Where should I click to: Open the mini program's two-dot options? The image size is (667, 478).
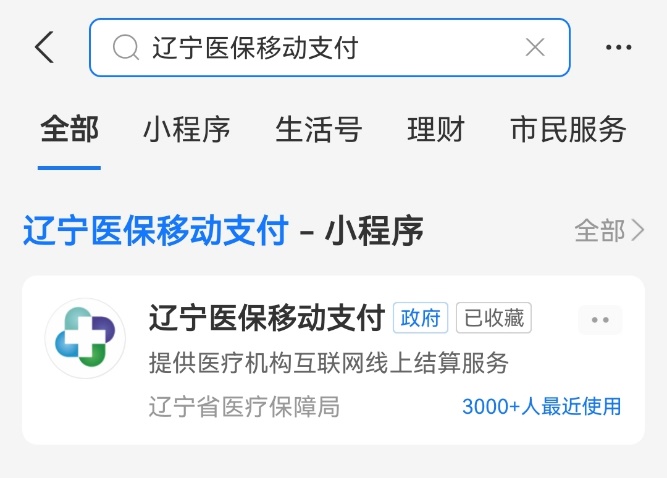[x=600, y=320]
